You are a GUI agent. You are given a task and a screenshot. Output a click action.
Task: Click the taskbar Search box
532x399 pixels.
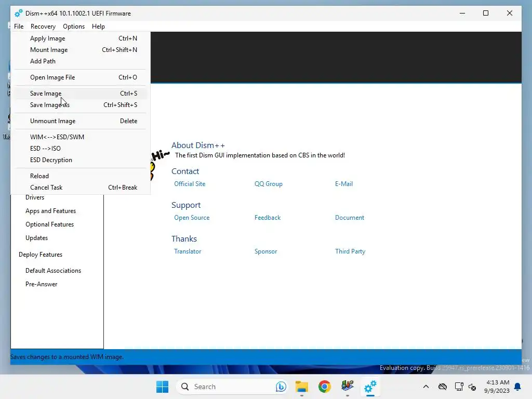click(x=232, y=387)
